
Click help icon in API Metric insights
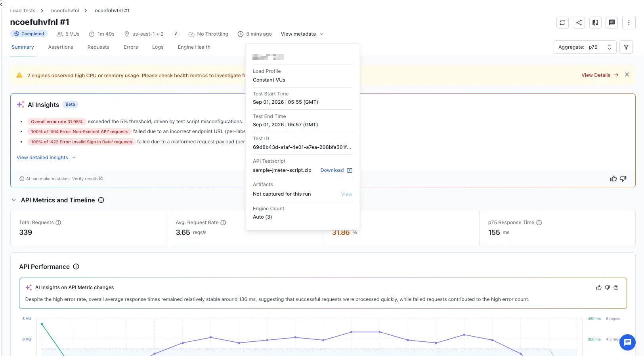(616, 287)
